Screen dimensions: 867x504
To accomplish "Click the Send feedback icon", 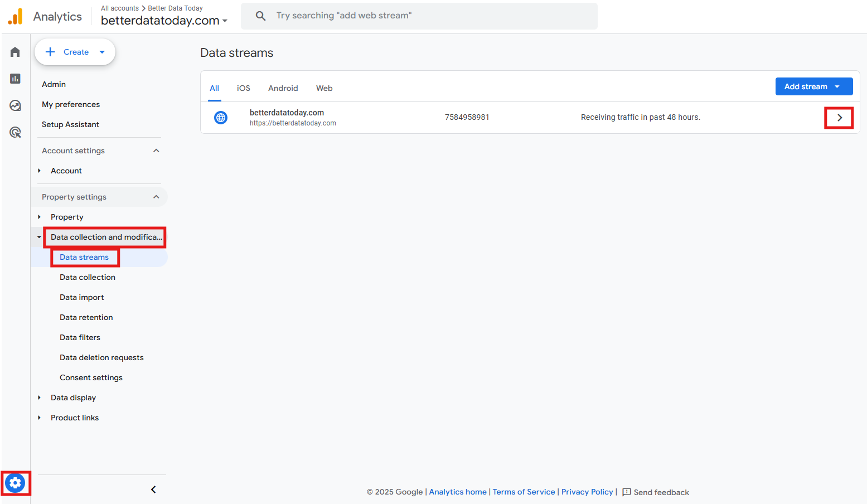I will pyautogui.click(x=627, y=492).
